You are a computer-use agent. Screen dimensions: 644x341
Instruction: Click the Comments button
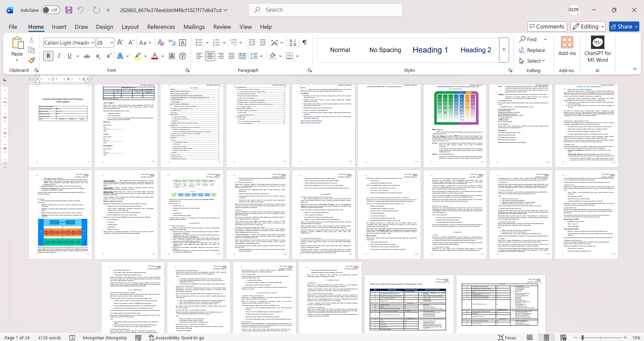pyautogui.click(x=547, y=26)
